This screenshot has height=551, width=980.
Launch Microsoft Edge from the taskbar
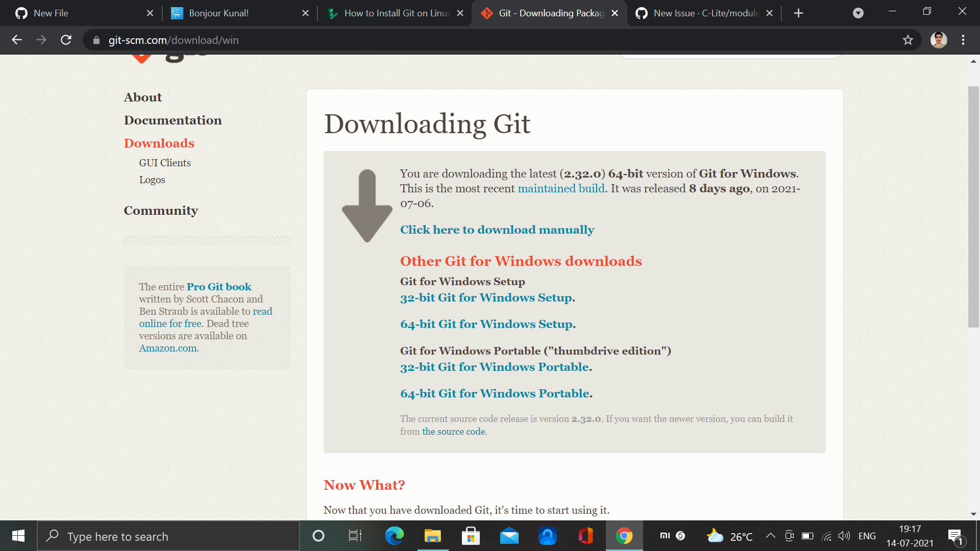coord(394,536)
